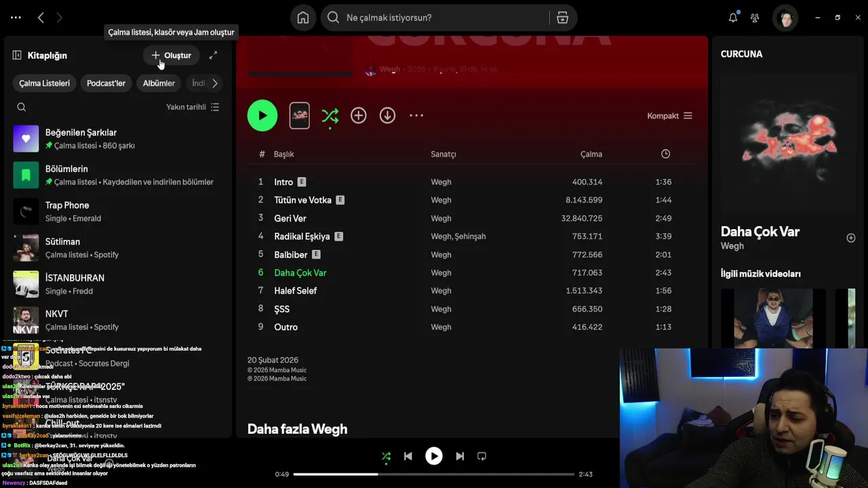Sort tracks by the Çalma column

pyautogui.click(x=591, y=154)
